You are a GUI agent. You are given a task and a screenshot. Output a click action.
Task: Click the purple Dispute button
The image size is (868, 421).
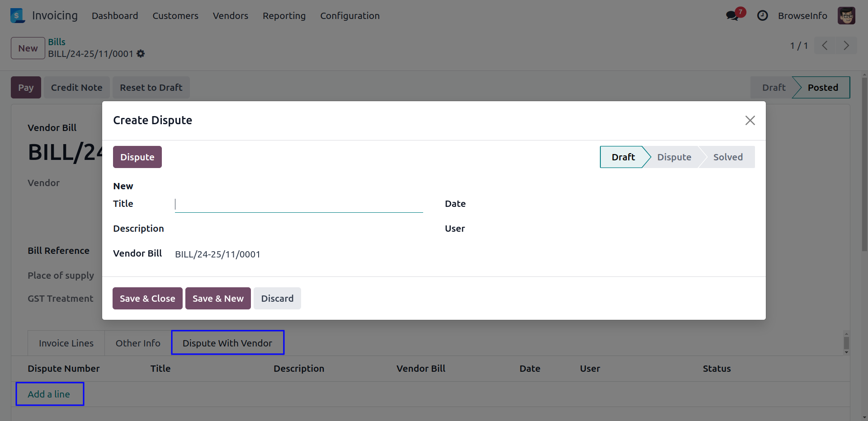click(x=137, y=157)
